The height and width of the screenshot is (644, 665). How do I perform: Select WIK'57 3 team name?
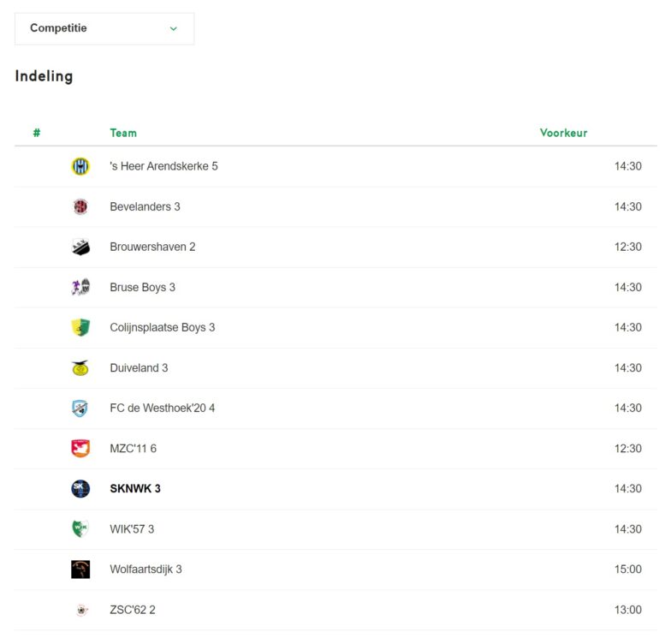point(132,529)
